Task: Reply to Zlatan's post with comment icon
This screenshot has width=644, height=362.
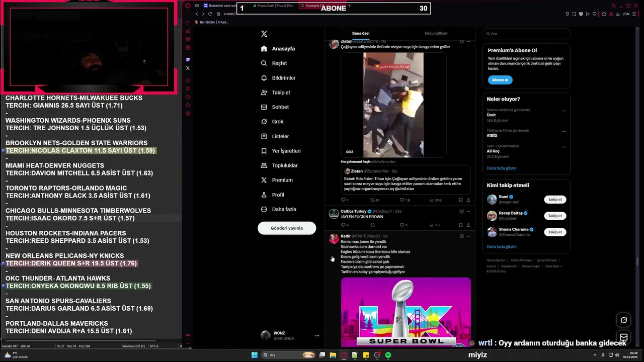Action: pyautogui.click(x=343, y=200)
